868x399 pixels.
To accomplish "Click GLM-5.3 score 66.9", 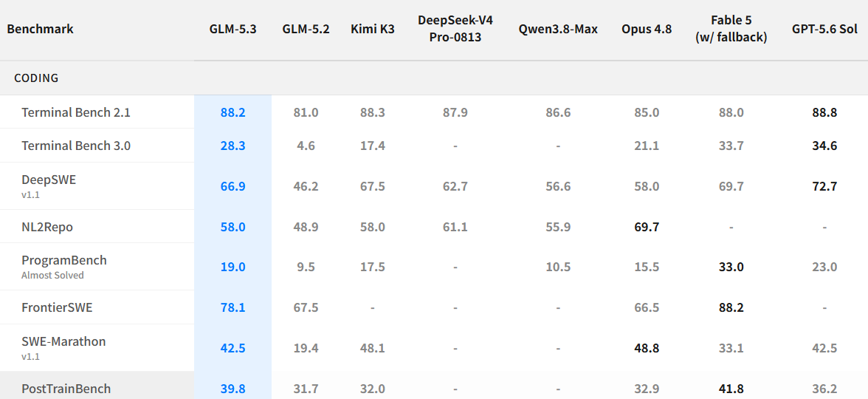I will [232, 186].
